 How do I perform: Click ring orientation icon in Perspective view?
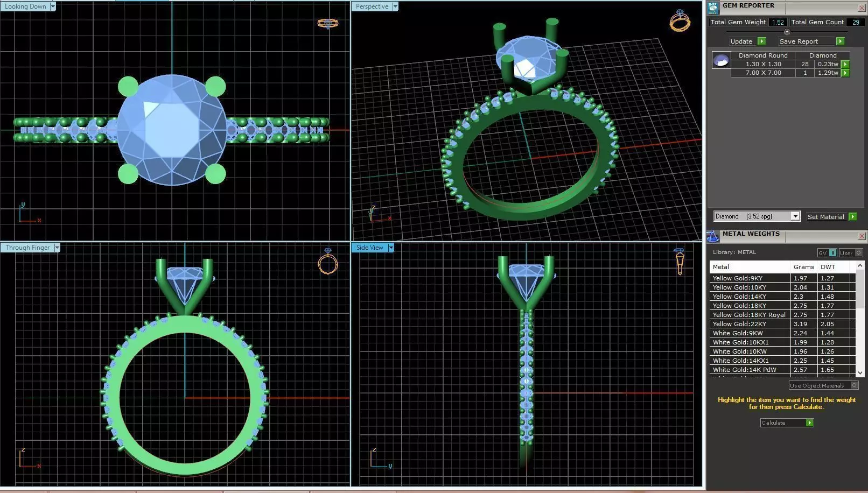click(680, 20)
